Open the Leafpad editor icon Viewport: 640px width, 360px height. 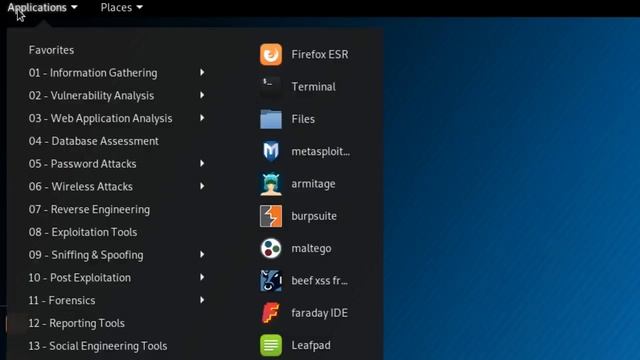click(271, 345)
